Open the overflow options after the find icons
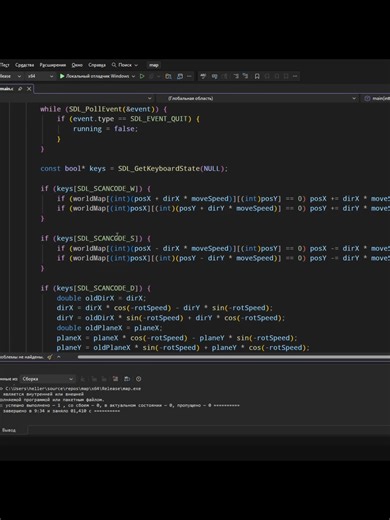Screen dimensions: 390x520 click(x=189, y=76)
